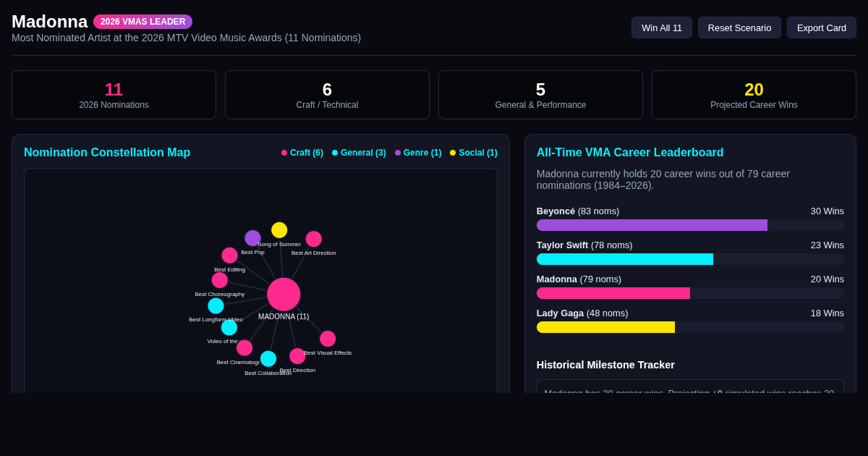Click the Win All 11 button

[661, 28]
